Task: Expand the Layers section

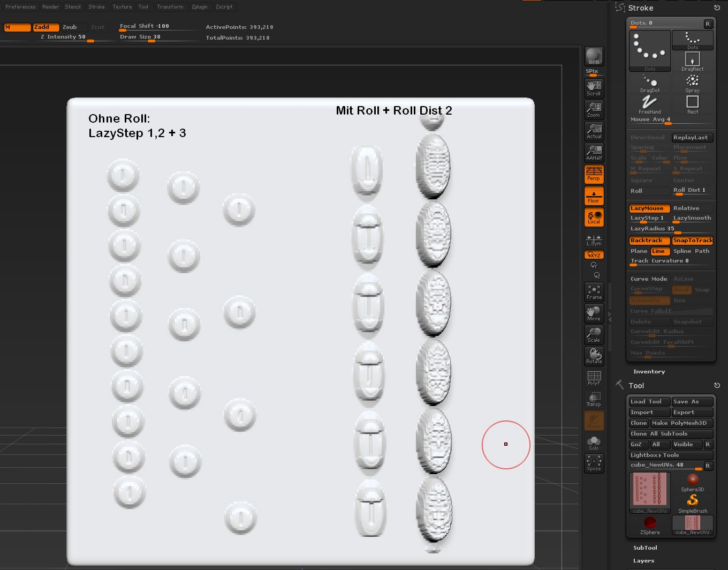Action: 643,560
